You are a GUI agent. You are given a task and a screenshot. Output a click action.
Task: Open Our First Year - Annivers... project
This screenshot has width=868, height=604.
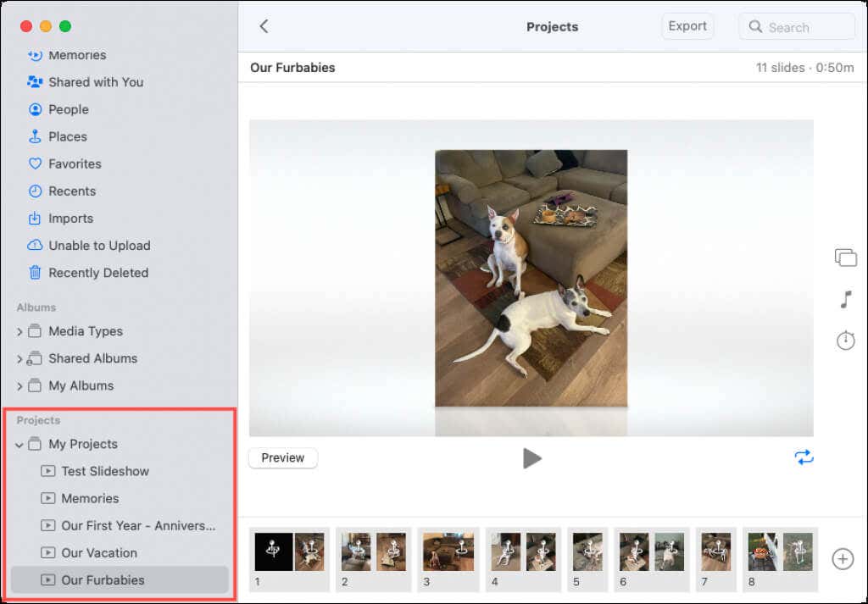click(x=119, y=525)
